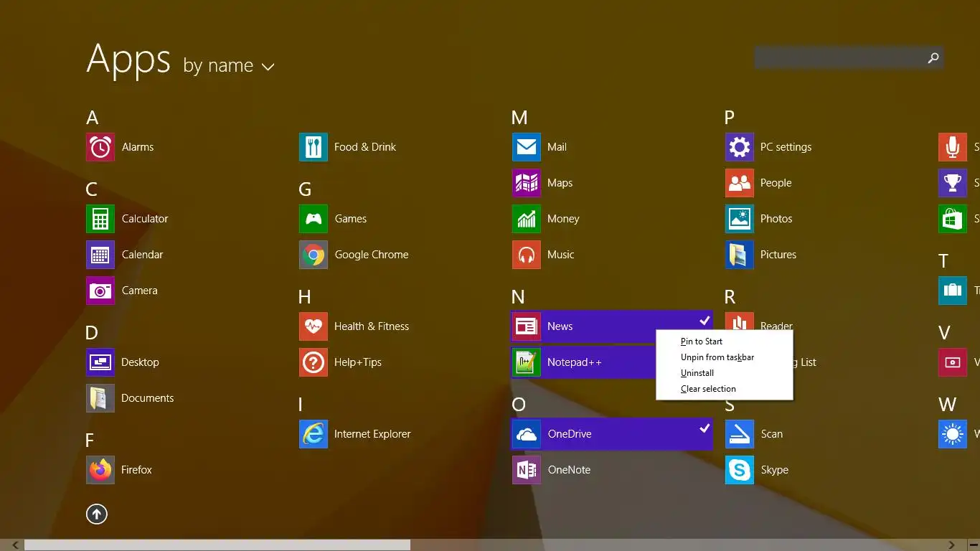Launch the Skype icon
Image resolution: width=980 pixels, height=551 pixels.
pos(740,470)
